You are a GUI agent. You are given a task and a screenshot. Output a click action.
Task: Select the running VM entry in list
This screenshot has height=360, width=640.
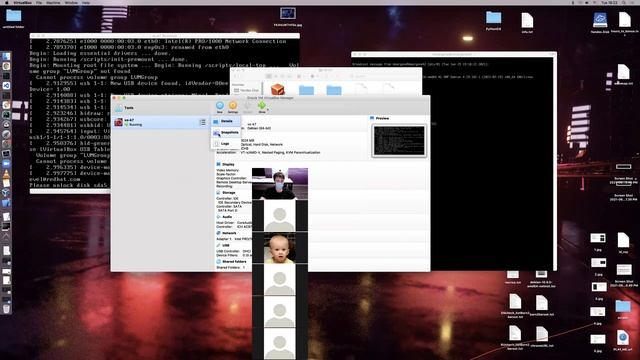(x=160, y=122)
